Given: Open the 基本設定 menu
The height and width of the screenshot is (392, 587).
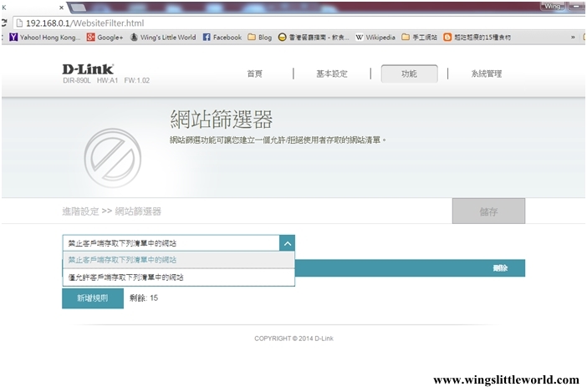Looking at the screenshot, I should (x=331, y=74).
